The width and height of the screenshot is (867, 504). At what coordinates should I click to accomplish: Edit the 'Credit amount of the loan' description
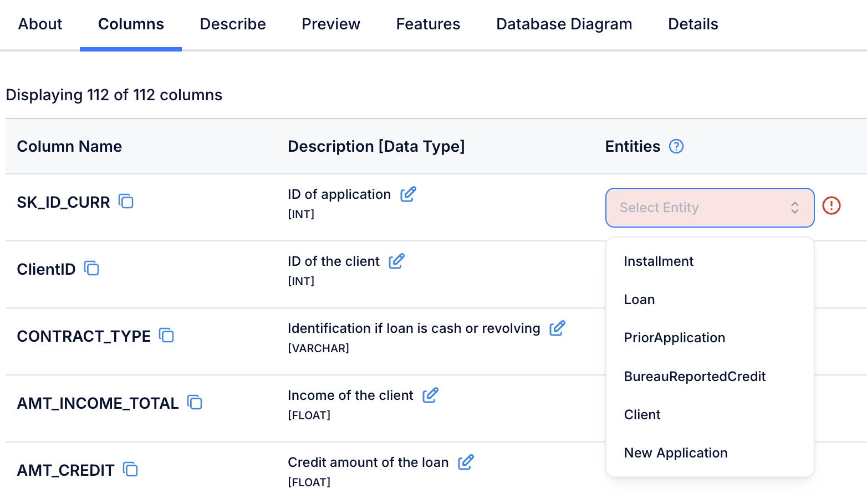click(x=466, y=462)
